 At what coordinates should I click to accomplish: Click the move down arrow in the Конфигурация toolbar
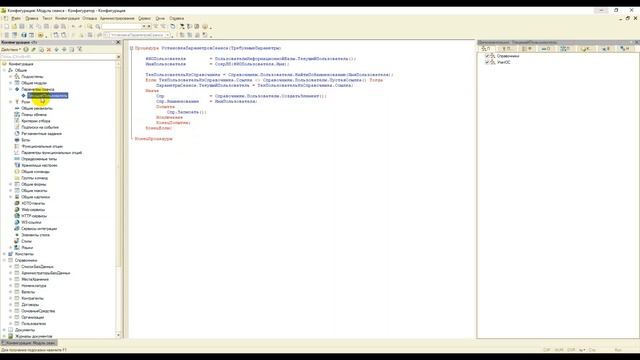click(x=64, y=49)
